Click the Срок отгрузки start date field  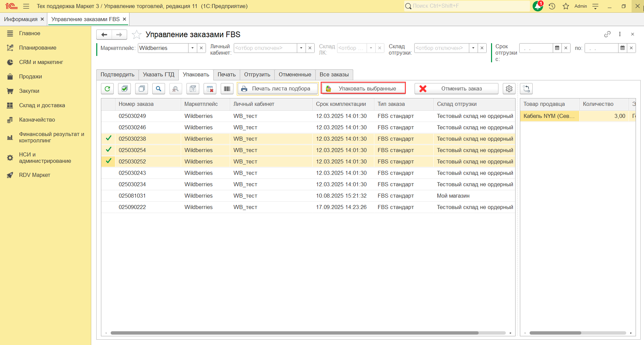point(536,48)
